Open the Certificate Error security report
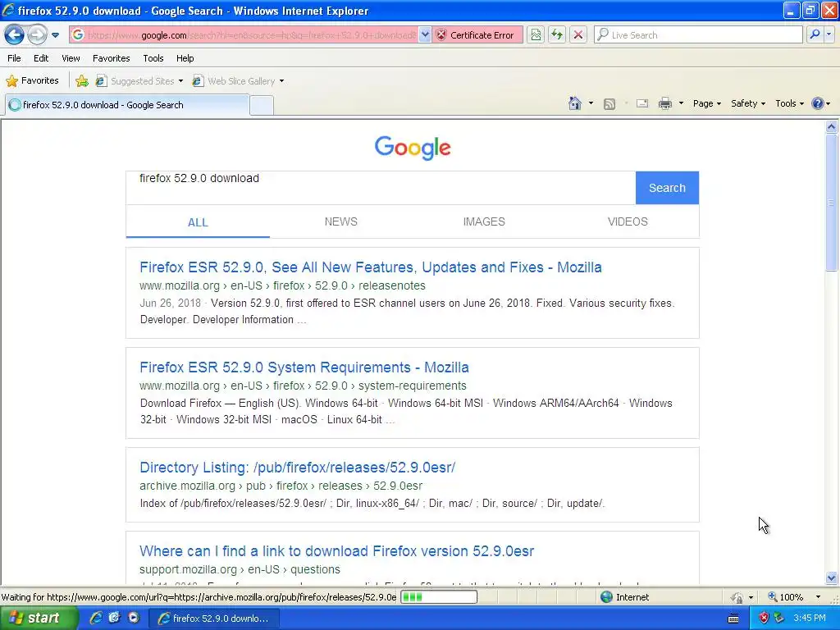Image resolution: width=840 pixels, height=630 pixels. coord(477,34)
